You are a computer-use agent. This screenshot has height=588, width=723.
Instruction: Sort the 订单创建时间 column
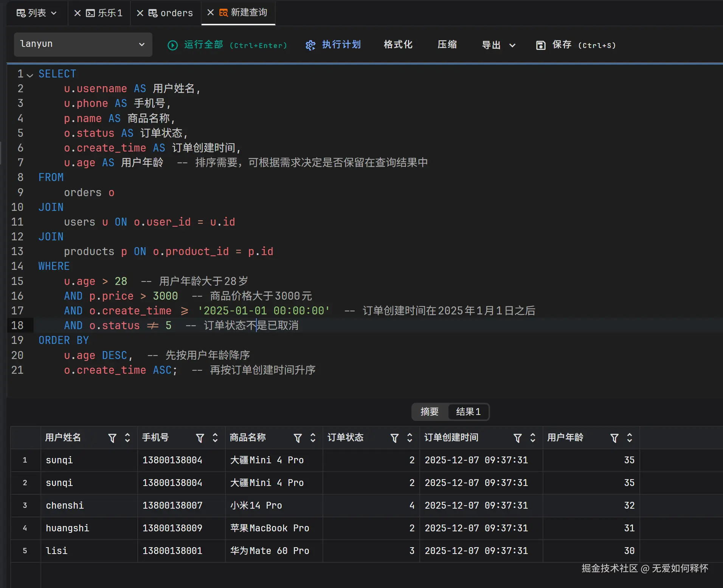(533, 438)
